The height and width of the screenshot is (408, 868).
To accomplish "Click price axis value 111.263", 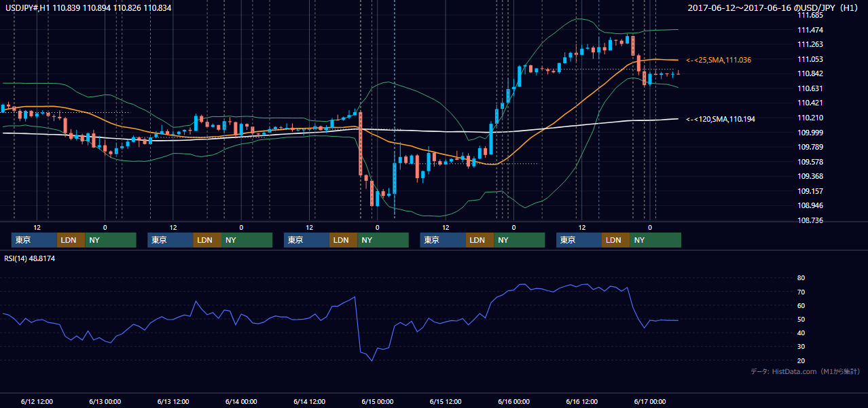I will pyautogui.click(x=810, y=44).
